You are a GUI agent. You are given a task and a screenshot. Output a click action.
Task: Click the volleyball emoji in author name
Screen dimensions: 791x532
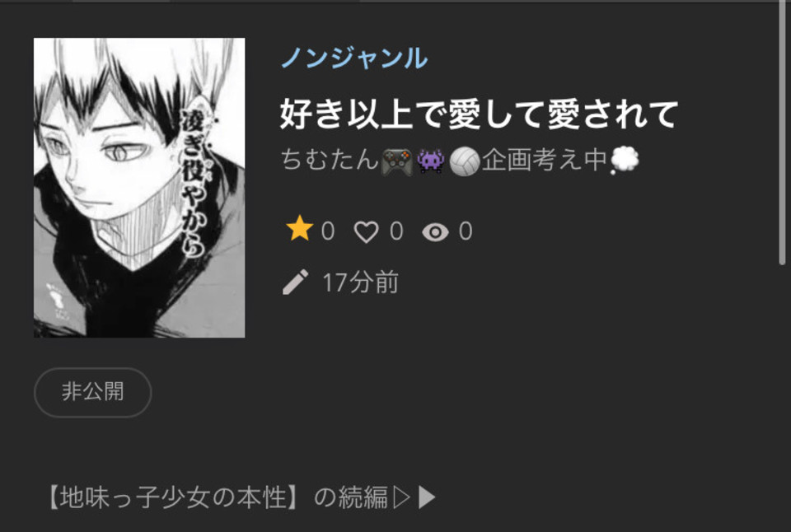pyautogui.click(x=464, y=161)
